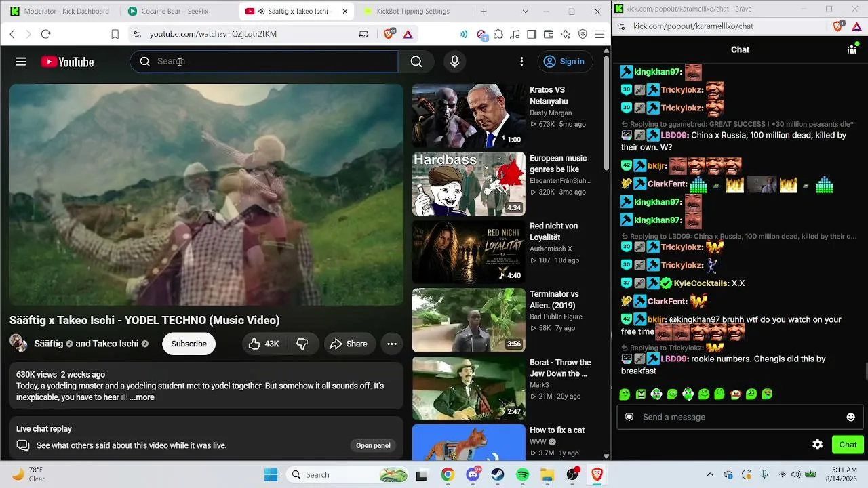Open Brave Shields in main browser window

389,33
